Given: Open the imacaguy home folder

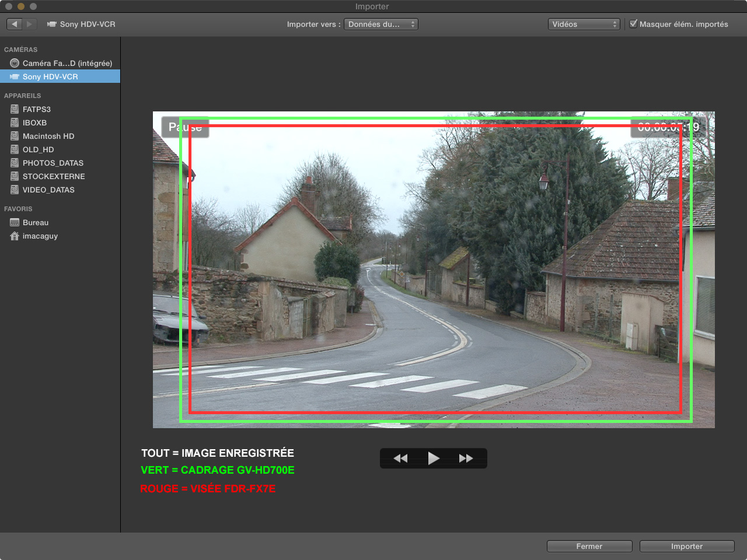Looking at the screenshot, I should (x=40, y=236).
